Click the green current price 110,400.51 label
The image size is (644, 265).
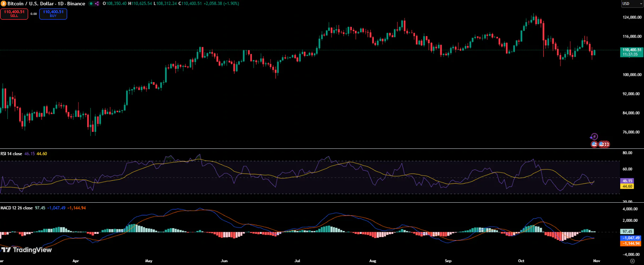point(632,52)
